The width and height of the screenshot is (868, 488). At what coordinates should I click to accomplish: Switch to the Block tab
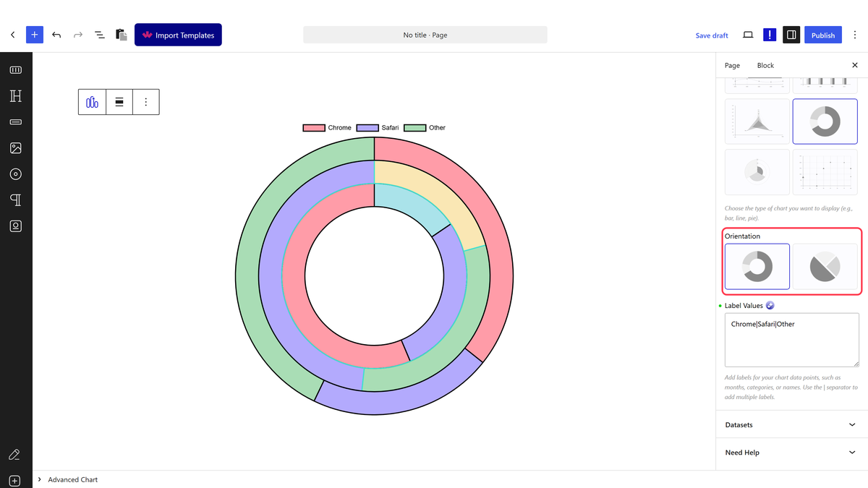tap(765, 65)
